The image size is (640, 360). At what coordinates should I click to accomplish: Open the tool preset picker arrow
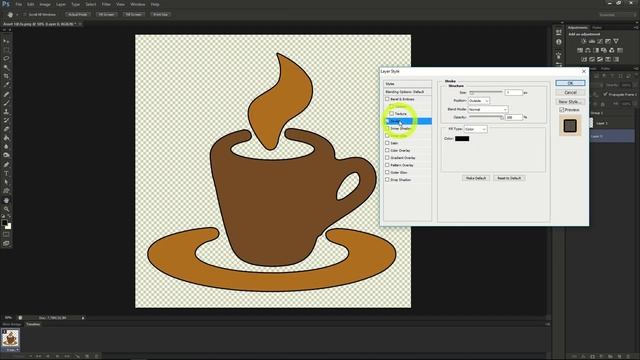point(17,15)
